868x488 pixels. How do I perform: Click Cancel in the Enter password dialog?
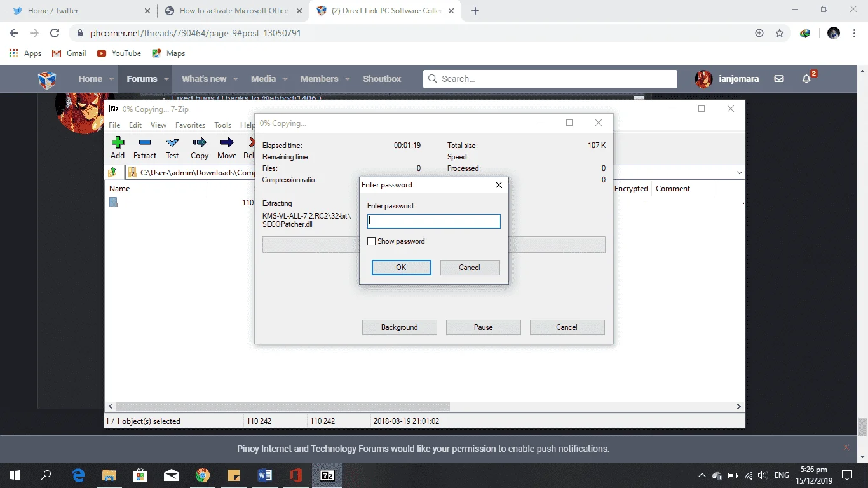(470, 268)
